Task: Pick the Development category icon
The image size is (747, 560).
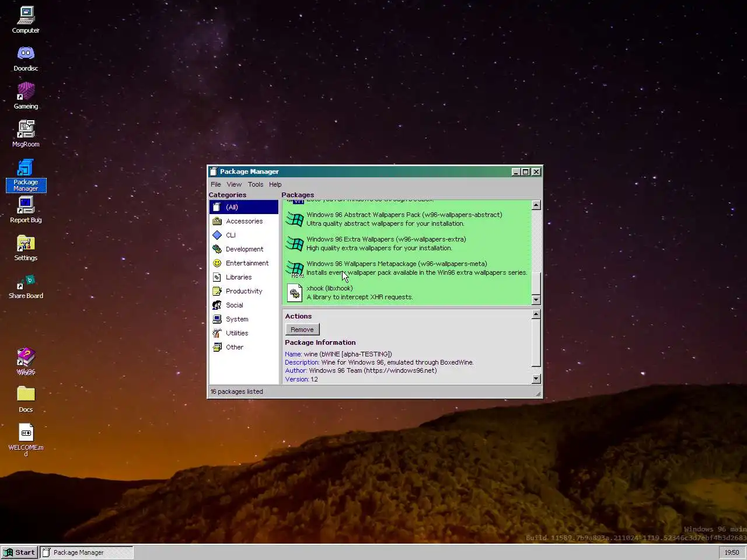Action: tap(217, 249)
